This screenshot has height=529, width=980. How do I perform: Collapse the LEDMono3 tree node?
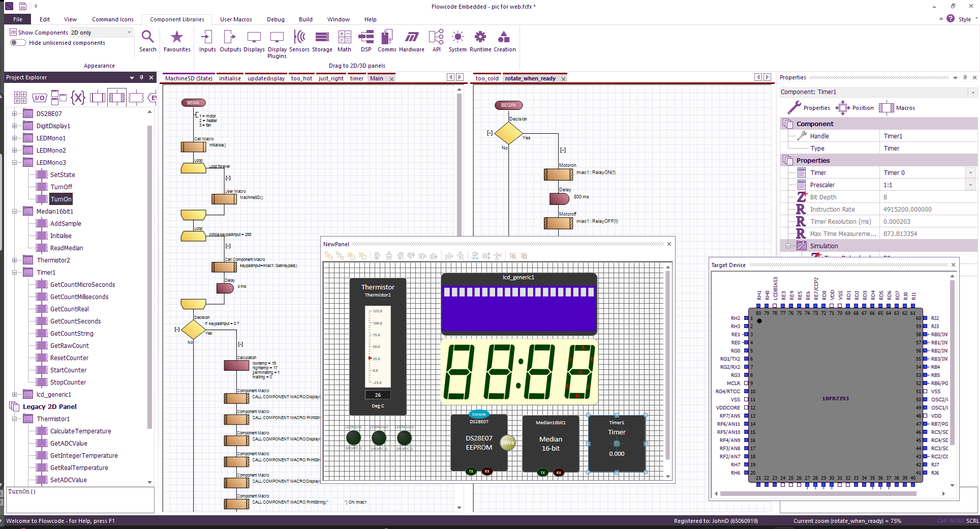(15, 163)
